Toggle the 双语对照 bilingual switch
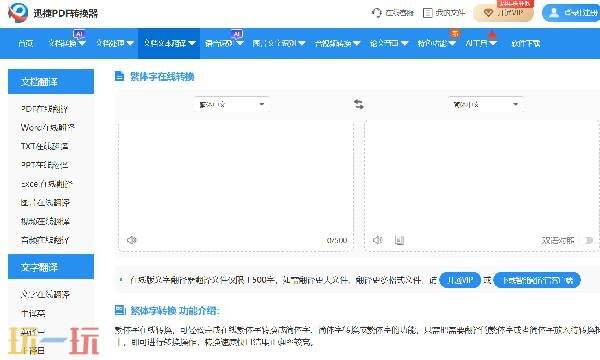 coord(589,240)
